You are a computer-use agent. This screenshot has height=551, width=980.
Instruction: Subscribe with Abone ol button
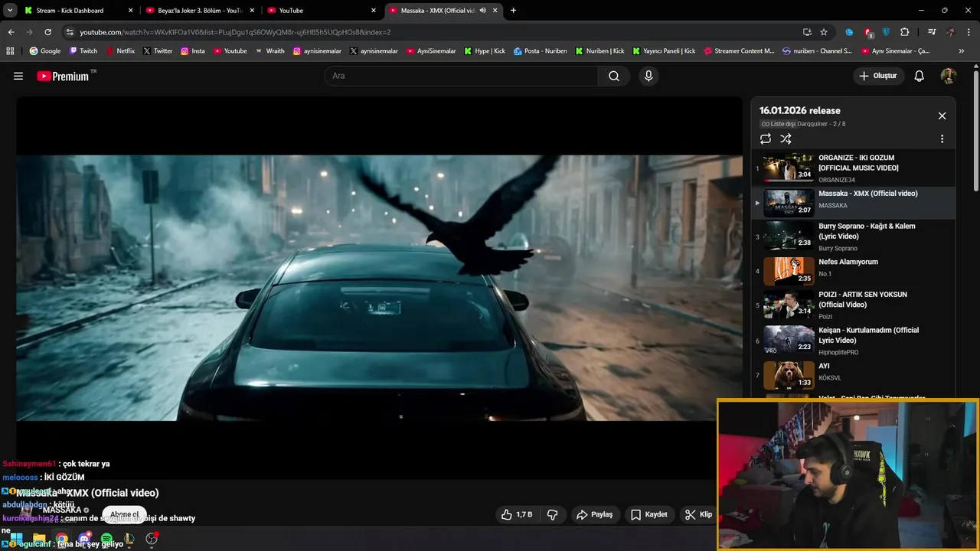124,514
